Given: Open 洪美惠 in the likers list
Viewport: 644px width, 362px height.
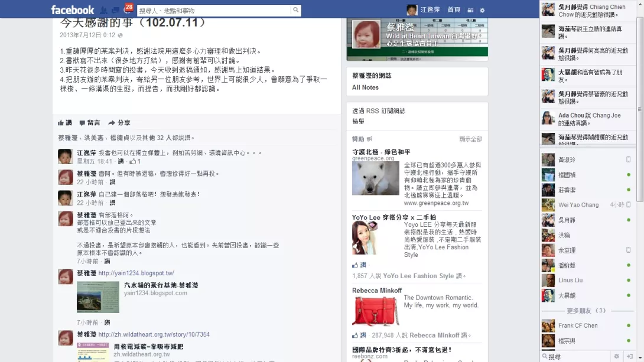Looking at the screenshot, I should pyautogui.click(x=92, y=138).
